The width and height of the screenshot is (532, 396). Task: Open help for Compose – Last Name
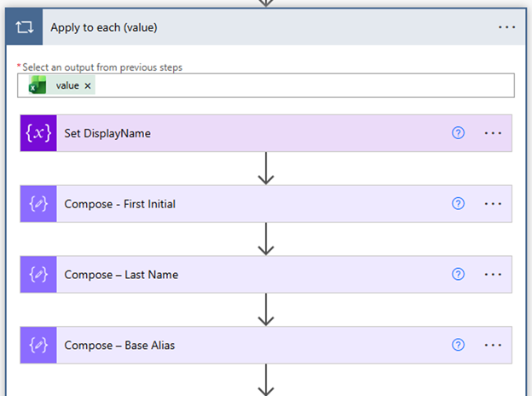[458, 275]
